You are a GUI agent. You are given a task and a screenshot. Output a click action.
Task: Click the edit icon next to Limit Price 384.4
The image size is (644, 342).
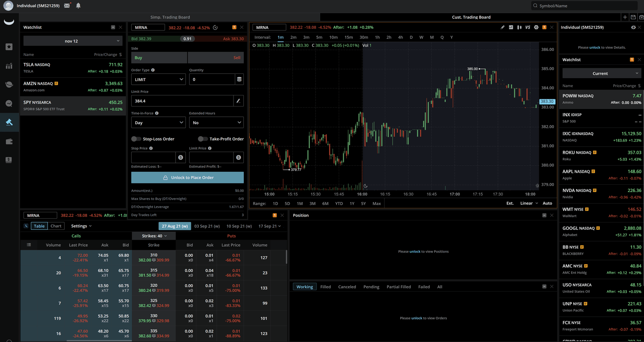(238, 101)
